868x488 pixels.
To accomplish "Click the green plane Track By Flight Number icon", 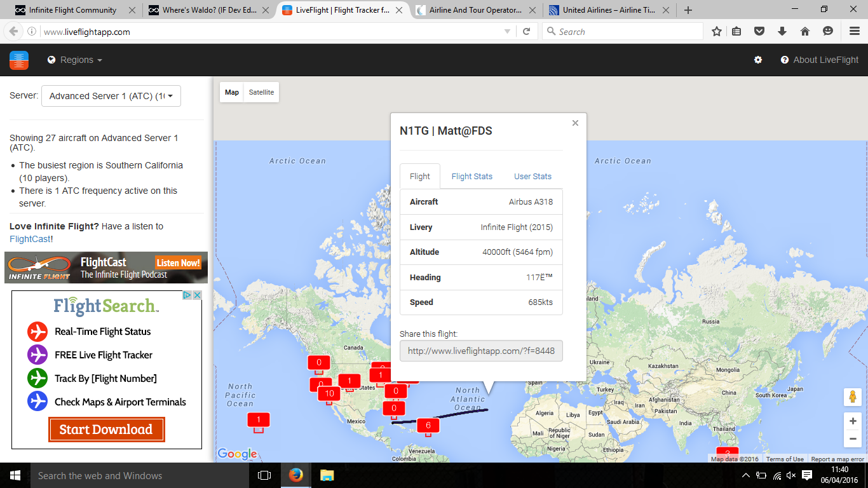I will (37, 379).
